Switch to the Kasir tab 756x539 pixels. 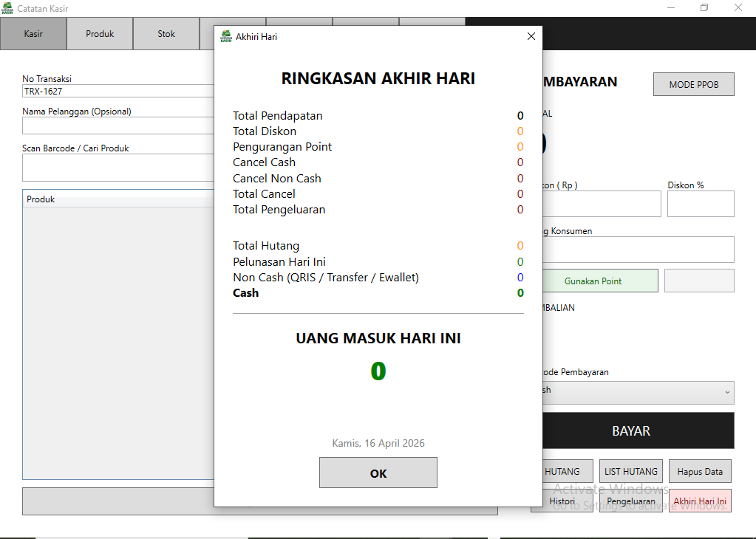click(x=33, y=34)
